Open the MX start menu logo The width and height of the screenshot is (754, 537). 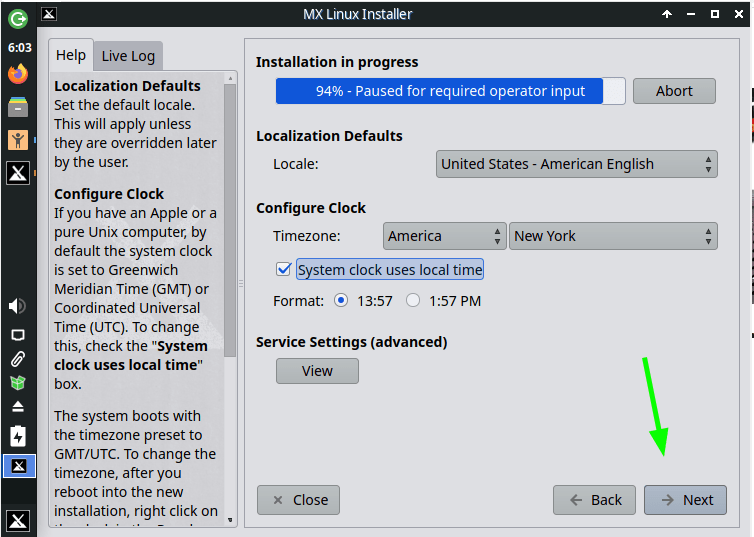(x=18, y=521)
